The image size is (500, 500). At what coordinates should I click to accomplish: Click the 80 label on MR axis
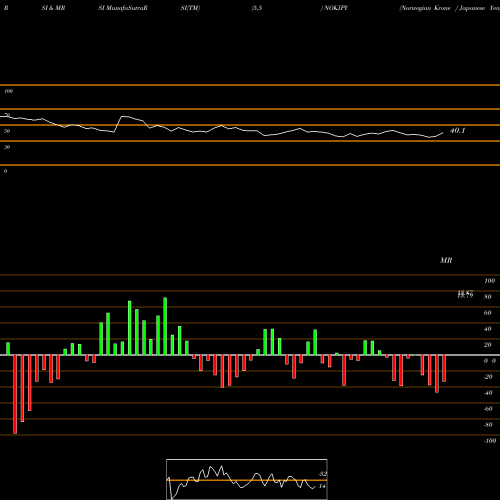[488, 297]
